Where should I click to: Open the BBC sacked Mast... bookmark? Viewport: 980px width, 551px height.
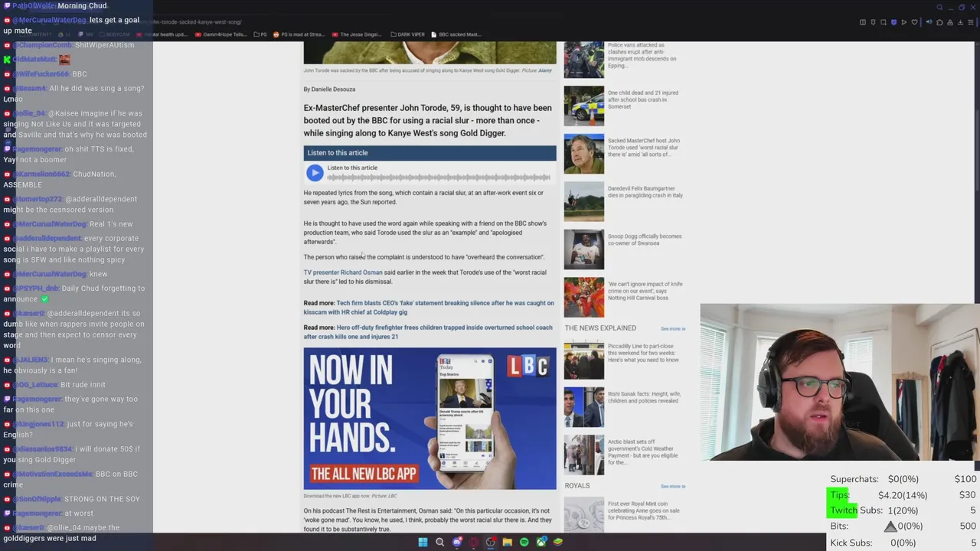456,34
